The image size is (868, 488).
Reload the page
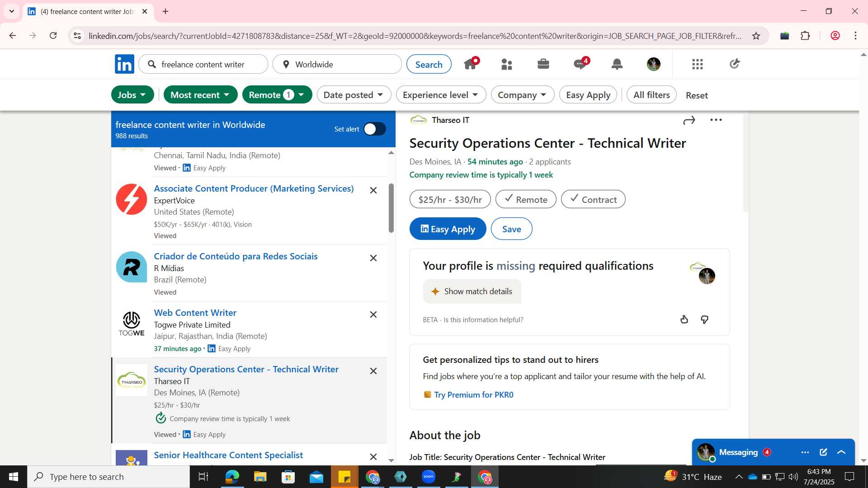(53, 36)
